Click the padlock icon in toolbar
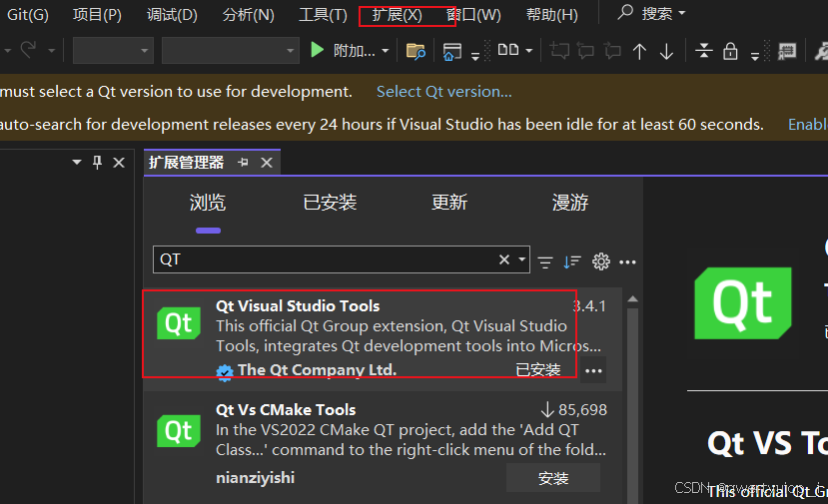The width and height of the screenshot is (828, 504). click(x=730, y=51)
